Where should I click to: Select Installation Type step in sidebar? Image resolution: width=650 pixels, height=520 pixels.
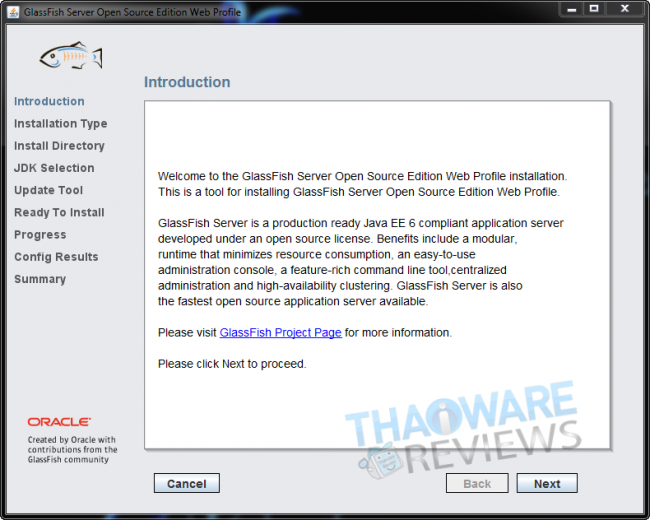coord(61,124)
